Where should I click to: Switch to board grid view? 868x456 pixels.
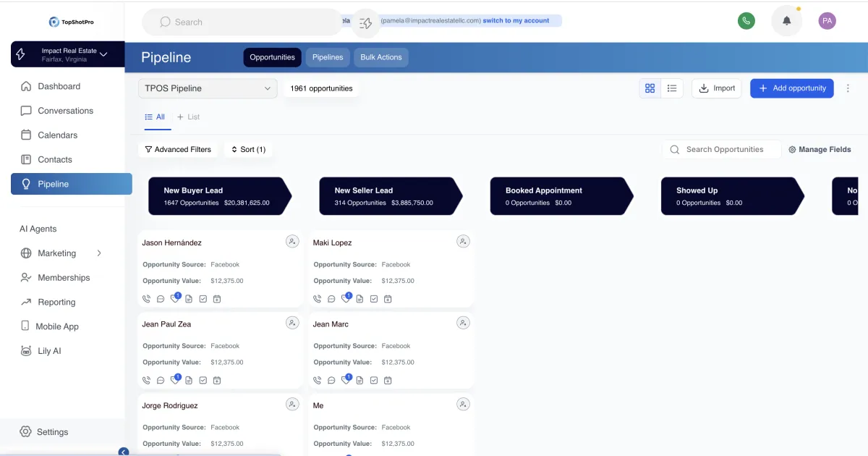pos(650,88)
